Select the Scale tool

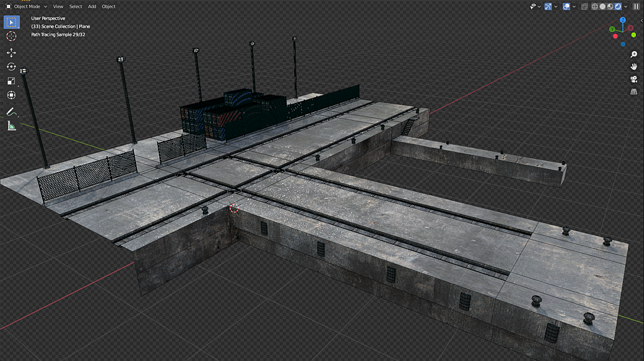click(x=11, y=80)
